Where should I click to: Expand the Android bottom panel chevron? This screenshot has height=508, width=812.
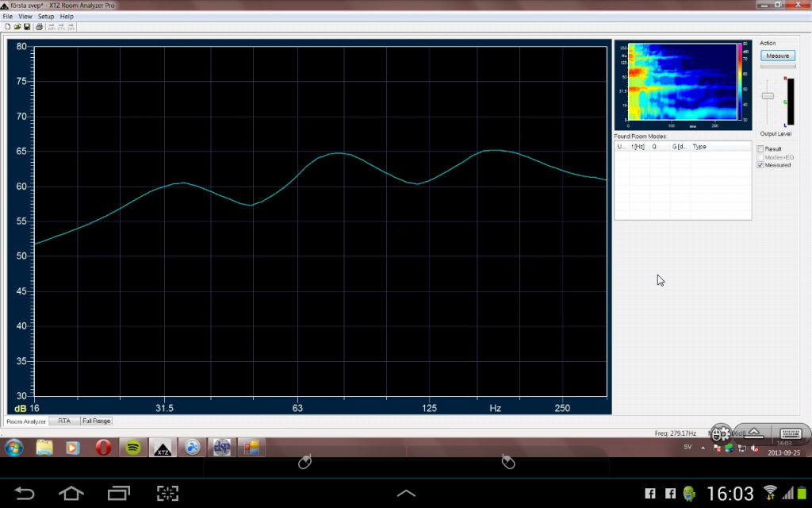click(x=406, y=493)
